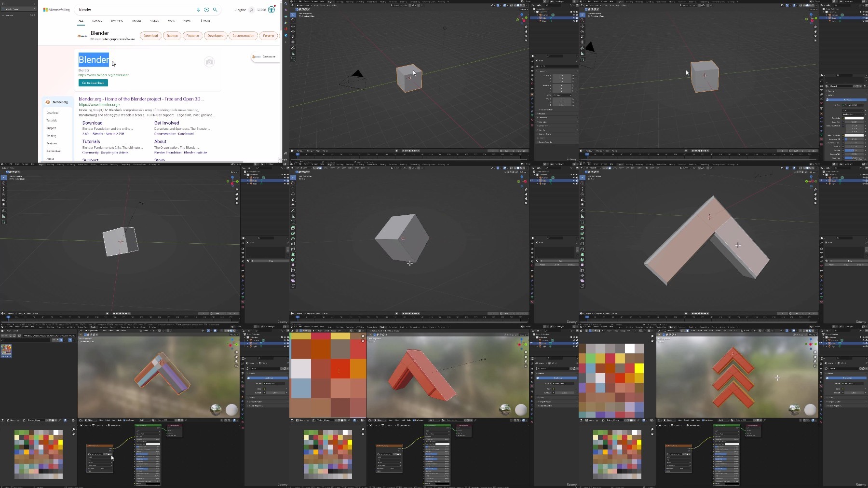
Task: Select the Cursor tool beside the camera-and-cube viewport
Action: coord(293,21)
